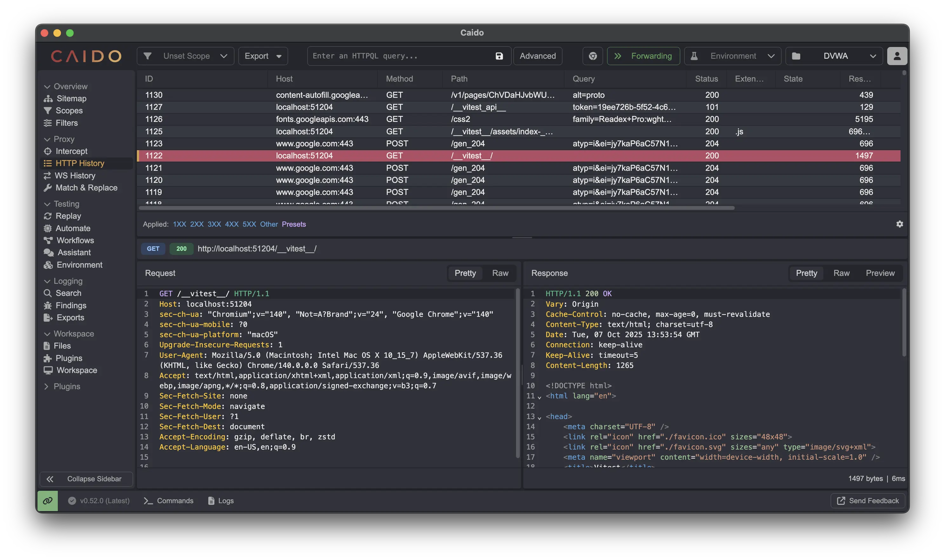
Task: Open the Intercept proxy tool
Action: pos(72,151)
